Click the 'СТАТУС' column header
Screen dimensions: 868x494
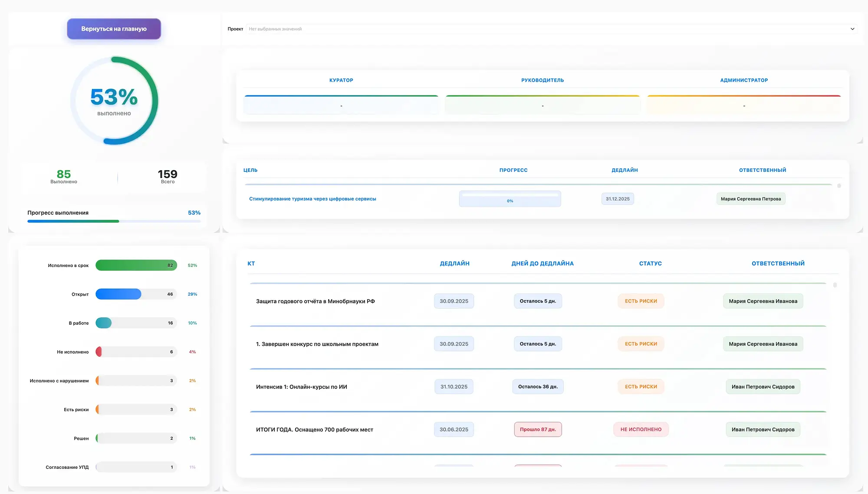650,263
